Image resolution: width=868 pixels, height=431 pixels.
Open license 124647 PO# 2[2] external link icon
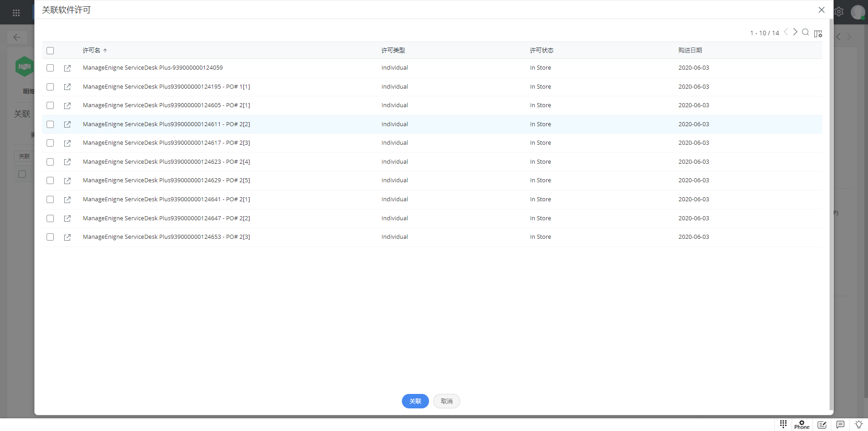(67, 218)
